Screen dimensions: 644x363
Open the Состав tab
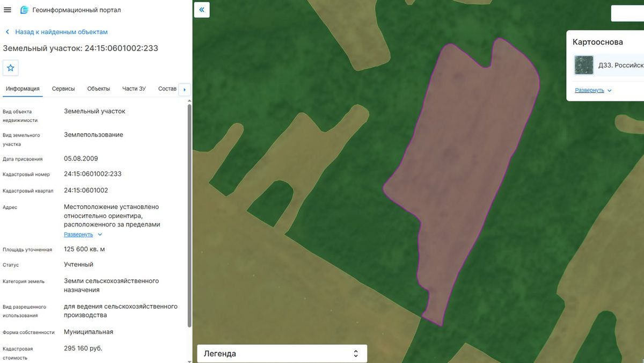click(x=167, y=89)
